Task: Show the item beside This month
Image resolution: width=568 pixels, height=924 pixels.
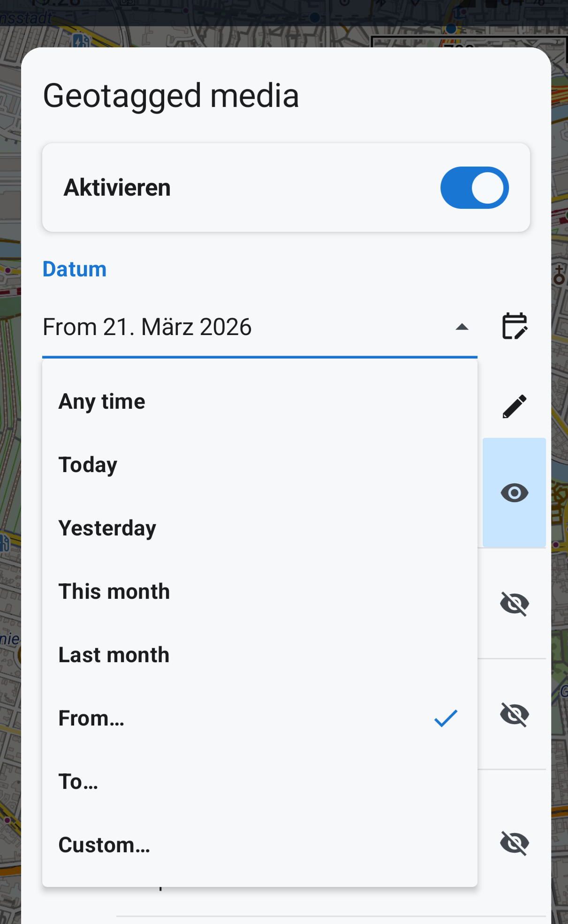Action: pos(515,603)
